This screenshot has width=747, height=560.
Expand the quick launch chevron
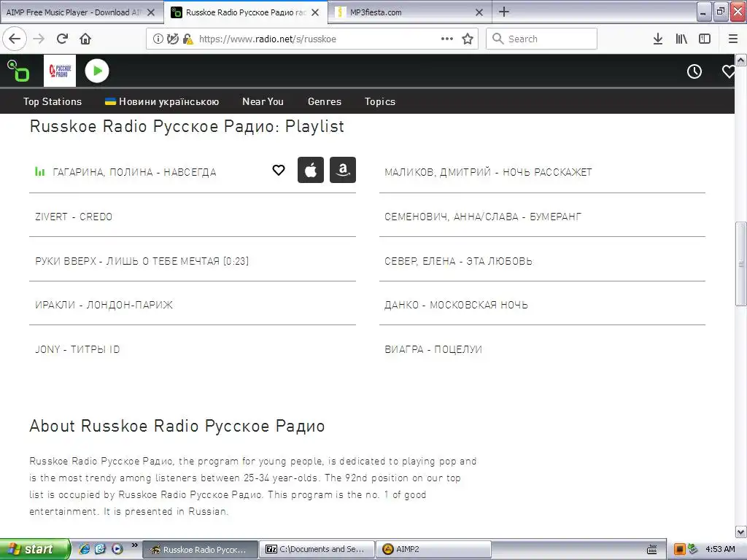pyautogui.click(x=135, y=545)
